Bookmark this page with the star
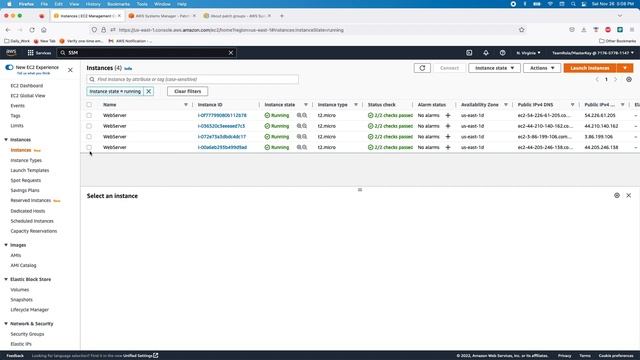 522,30
